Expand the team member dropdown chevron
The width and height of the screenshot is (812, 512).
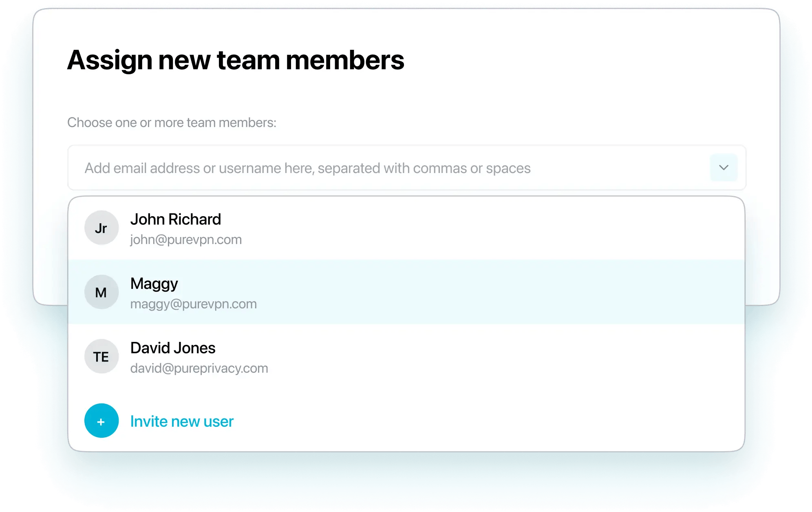tap(724, 168)
